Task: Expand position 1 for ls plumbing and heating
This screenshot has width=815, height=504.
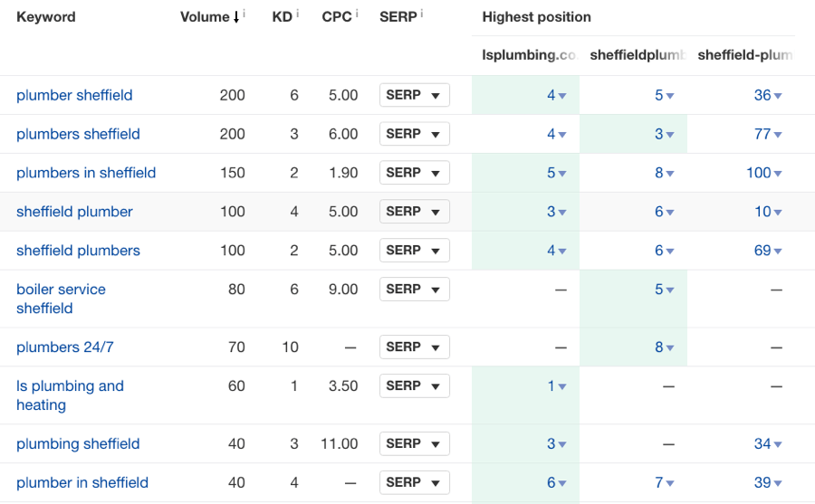Action: coord(557,386)
